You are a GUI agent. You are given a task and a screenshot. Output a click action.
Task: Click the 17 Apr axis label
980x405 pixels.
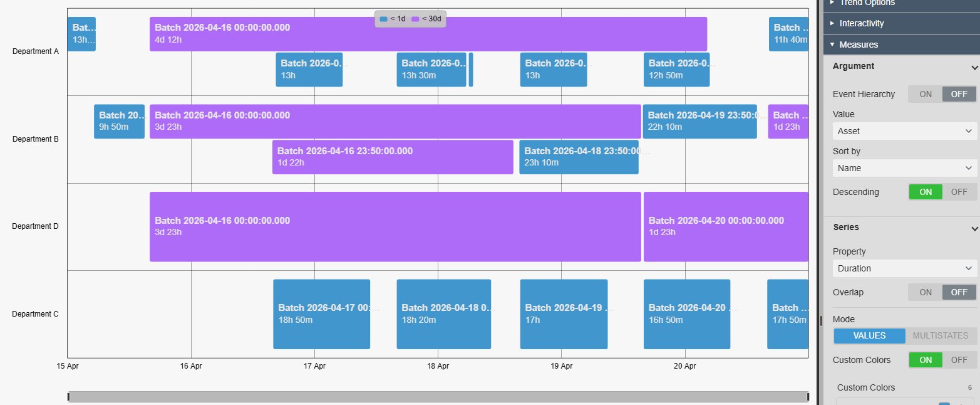pyautogui.click(x=314, y=366)
